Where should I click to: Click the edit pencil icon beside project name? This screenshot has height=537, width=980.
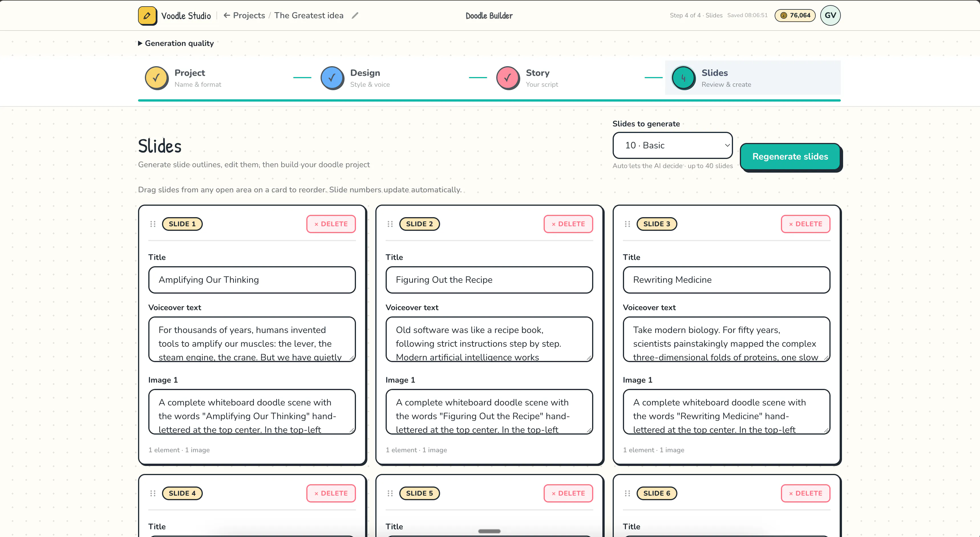click(355, 16)
